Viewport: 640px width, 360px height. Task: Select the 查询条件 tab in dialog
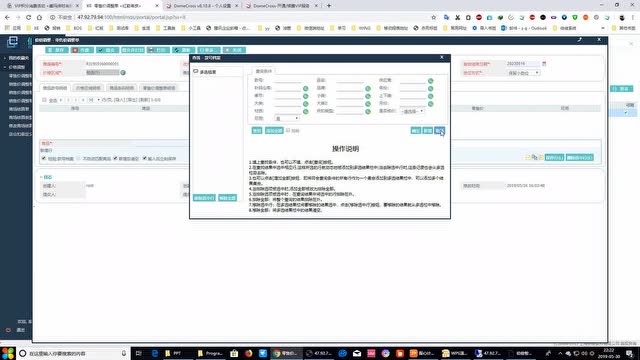[x=263, y=71]
